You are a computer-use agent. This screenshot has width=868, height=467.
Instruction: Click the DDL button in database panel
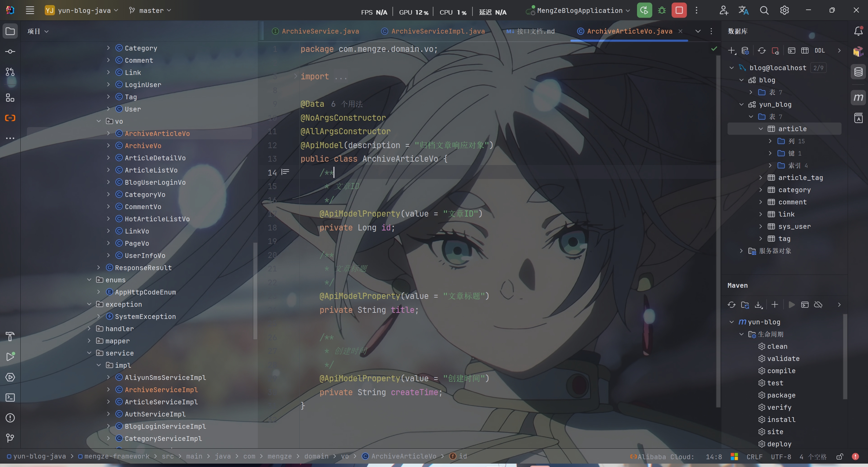[819, 50]
